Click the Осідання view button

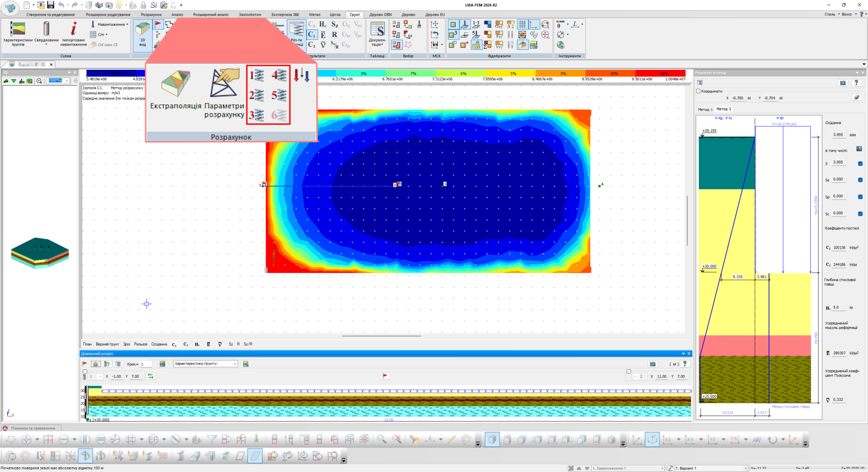pos(159,344)
